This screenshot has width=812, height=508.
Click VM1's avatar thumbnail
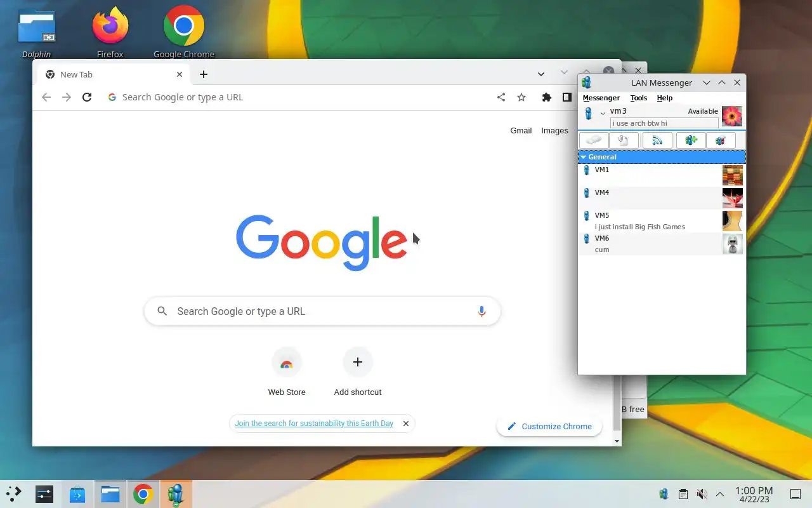click(x=733, y=175)
